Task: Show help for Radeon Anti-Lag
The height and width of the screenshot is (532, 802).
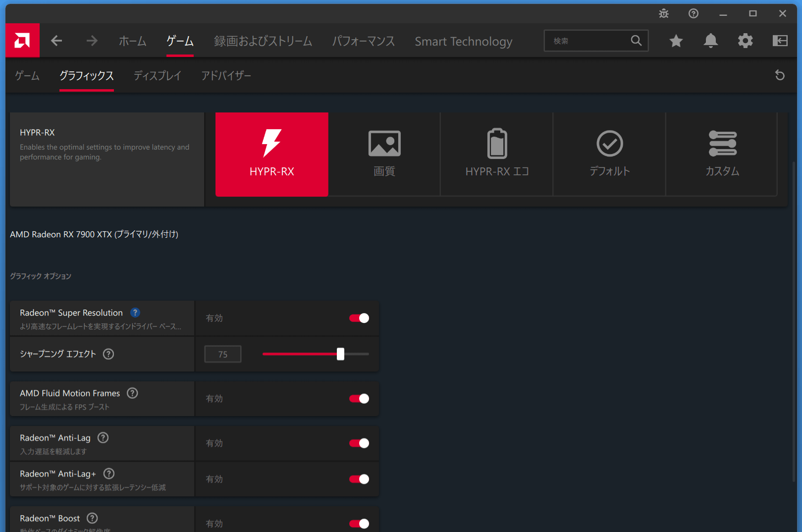Action: coord(103,438)
